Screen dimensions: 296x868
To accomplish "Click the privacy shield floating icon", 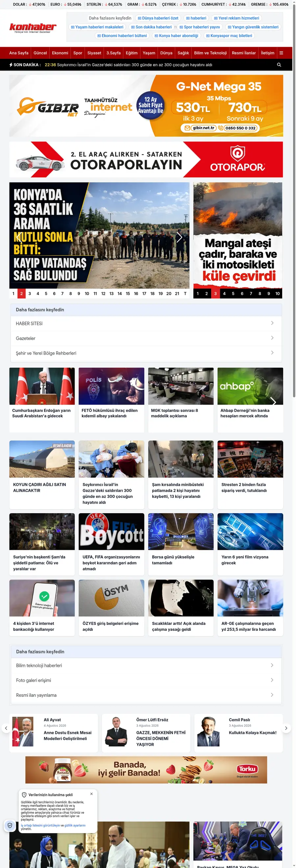I will tap(10, 825).
